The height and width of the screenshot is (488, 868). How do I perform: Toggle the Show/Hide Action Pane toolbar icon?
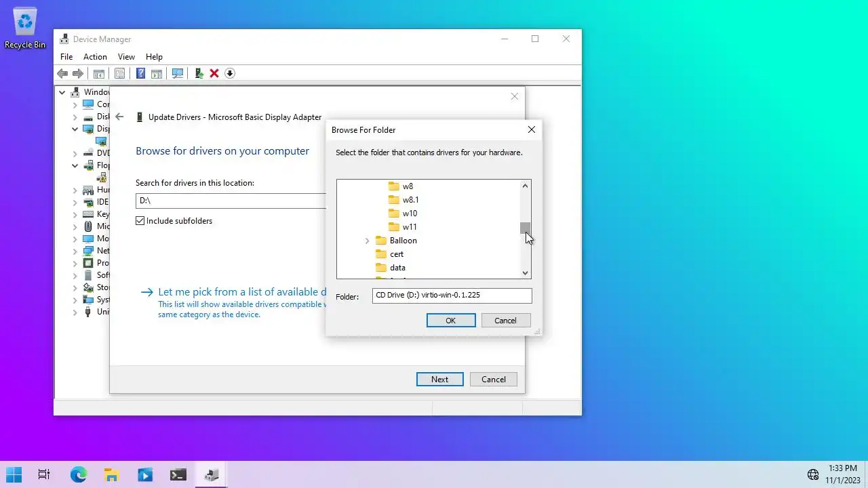156,73
